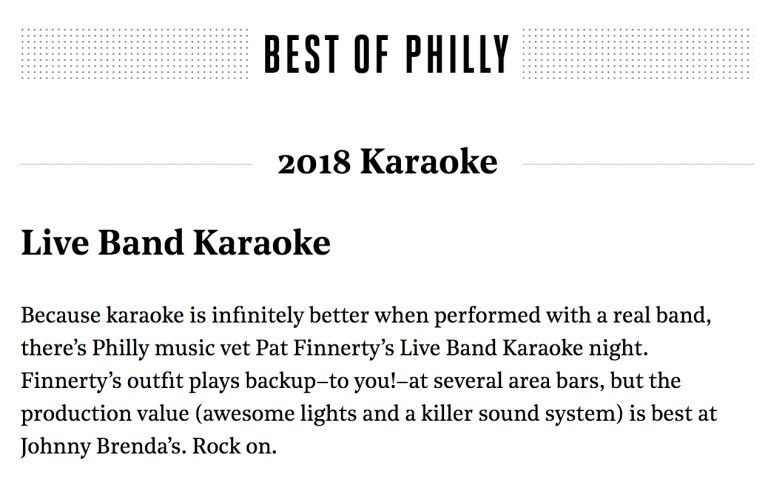Click the Johnny Brenda's venue name

point(88,445)
